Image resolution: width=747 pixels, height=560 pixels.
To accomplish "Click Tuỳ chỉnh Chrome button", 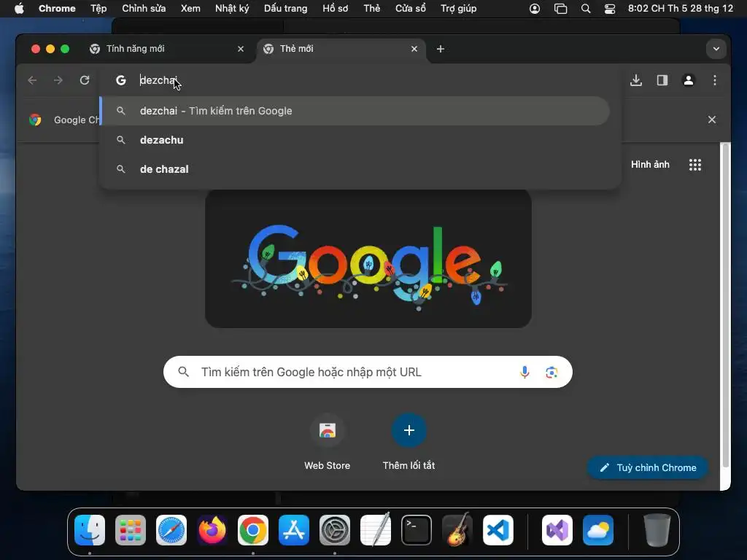I will coord(648,467).
